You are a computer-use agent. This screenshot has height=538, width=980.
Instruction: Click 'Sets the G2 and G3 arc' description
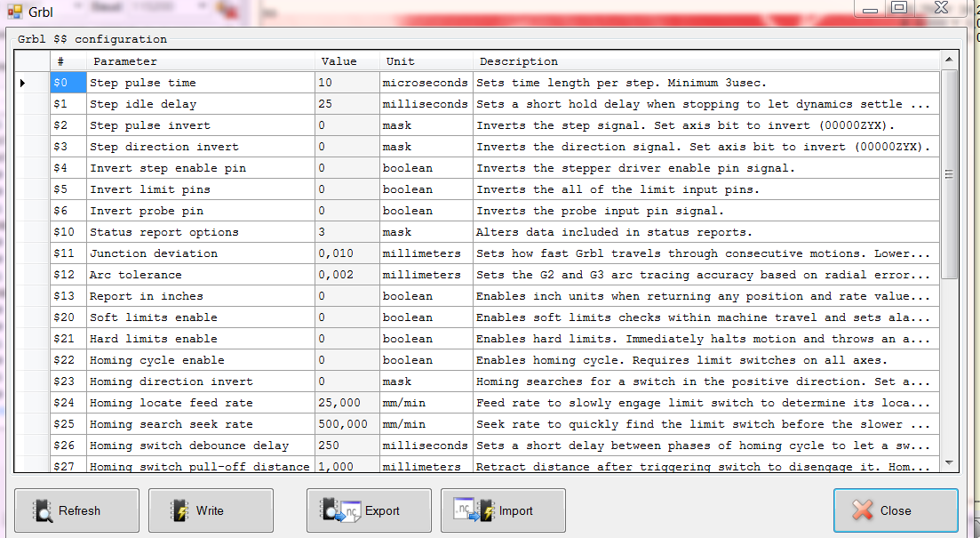[706, 274]
